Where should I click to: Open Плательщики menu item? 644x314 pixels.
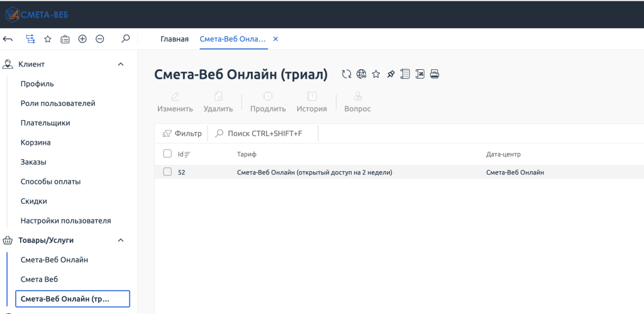click(x=45, y=123)
